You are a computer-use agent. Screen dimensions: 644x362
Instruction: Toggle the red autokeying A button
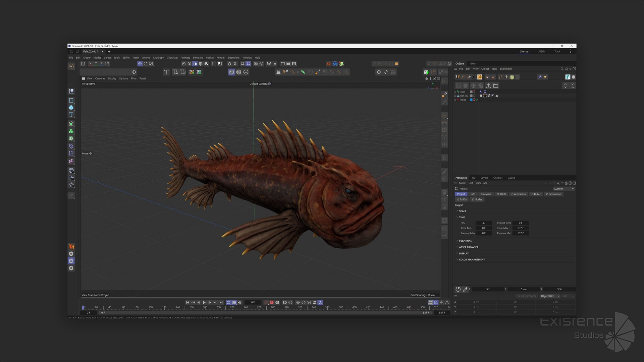272,303
